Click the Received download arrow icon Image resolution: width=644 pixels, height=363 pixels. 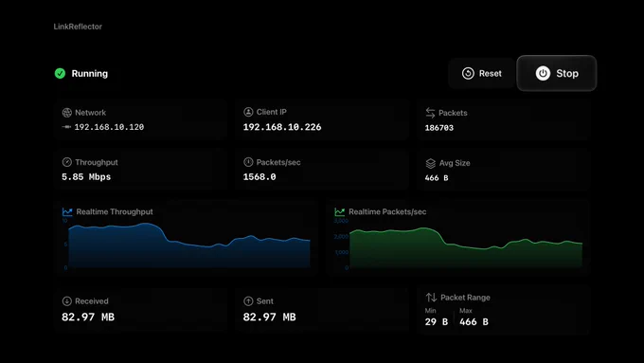click(x=66, y=301)
